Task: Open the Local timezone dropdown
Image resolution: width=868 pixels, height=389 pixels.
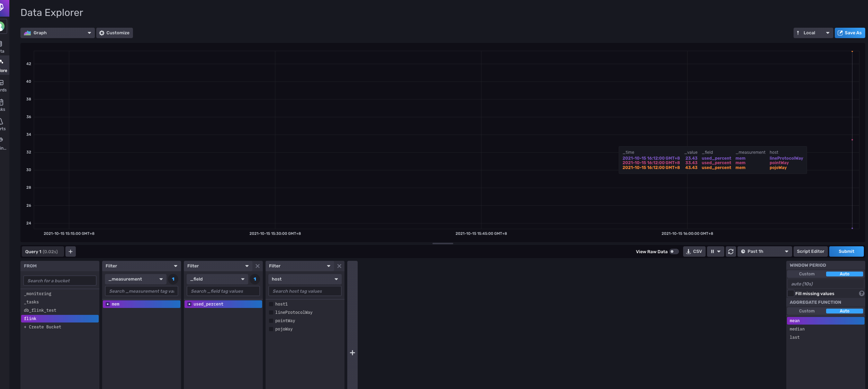Action: [813, 33]
